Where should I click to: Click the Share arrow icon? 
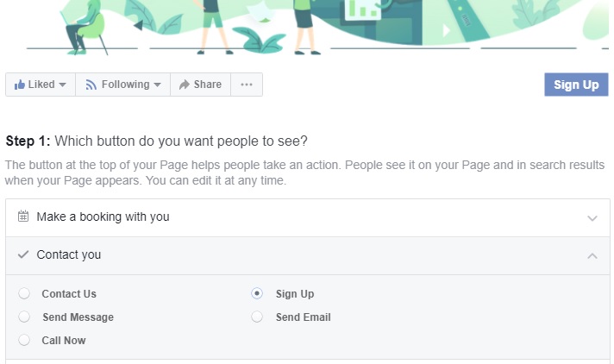click(x=184, y=85)
